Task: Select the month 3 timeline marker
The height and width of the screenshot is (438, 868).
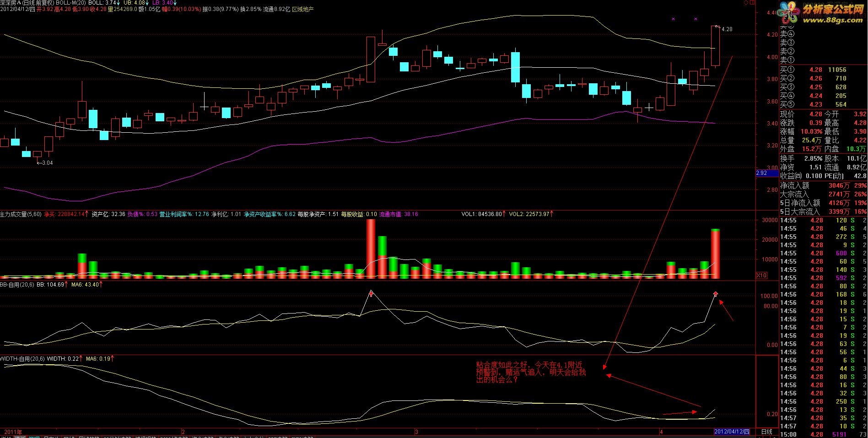Action: 416,432
